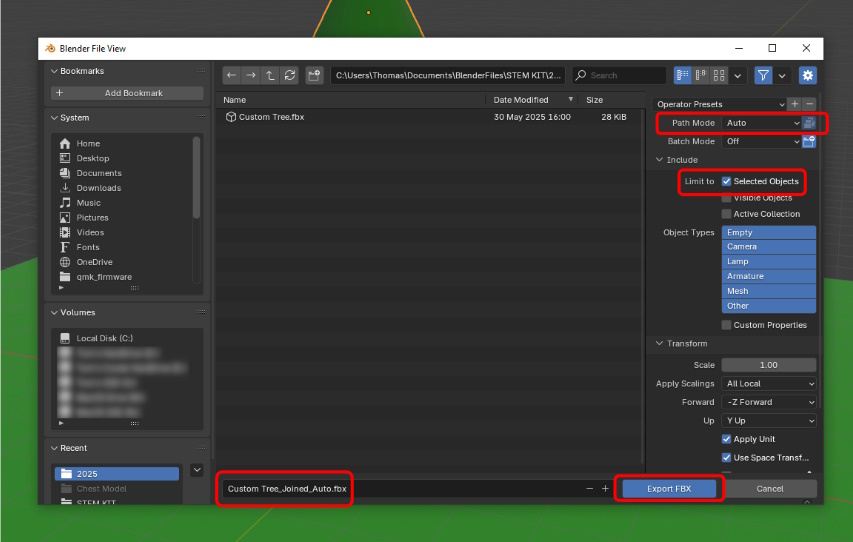Toggle Selected Objects checkbox
The image size is (853, 542).
tap(726, 181)
